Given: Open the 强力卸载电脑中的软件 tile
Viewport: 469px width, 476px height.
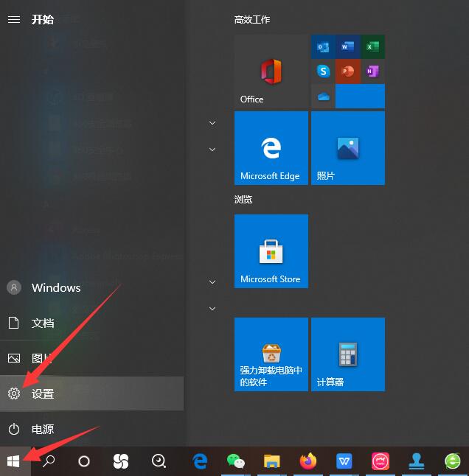Looking at the screenshot, I should point(271,354).
